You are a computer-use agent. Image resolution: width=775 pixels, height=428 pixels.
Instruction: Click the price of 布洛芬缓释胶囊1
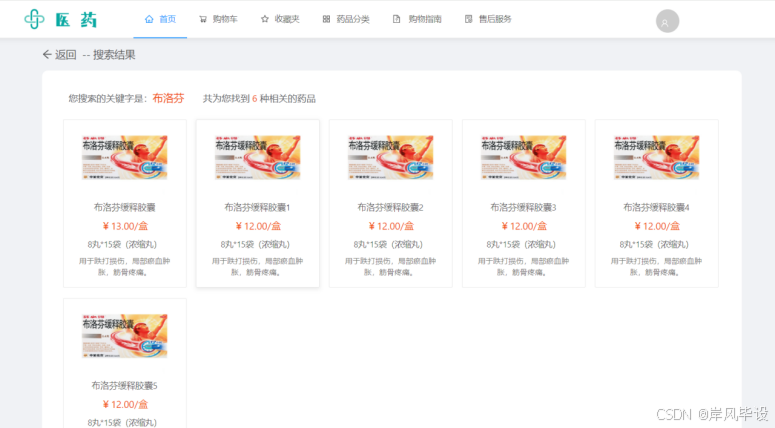point(258,226)
